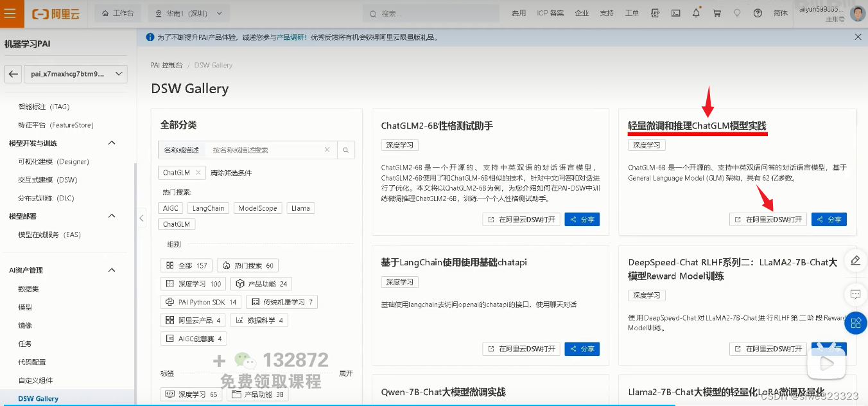Open 交互式建模（DSW）
The height and width of the screenshot is (406, 868).
(48, 180)
